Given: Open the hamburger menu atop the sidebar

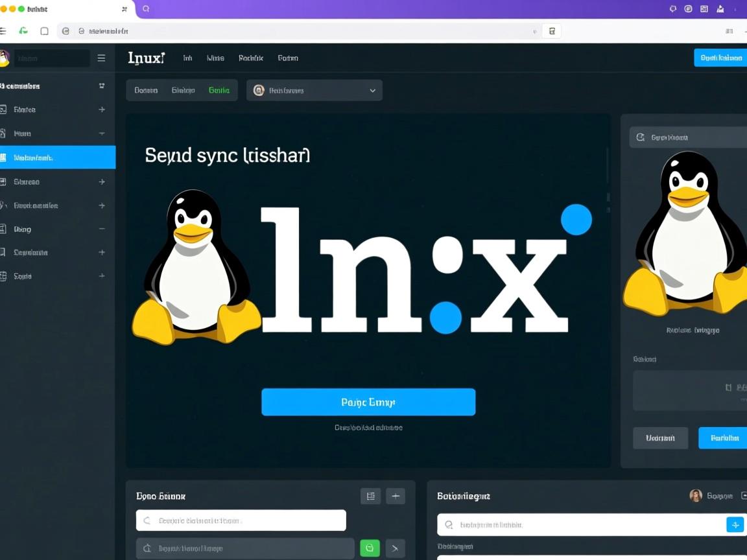Looking at the screenshot, I should pos(101,58).
